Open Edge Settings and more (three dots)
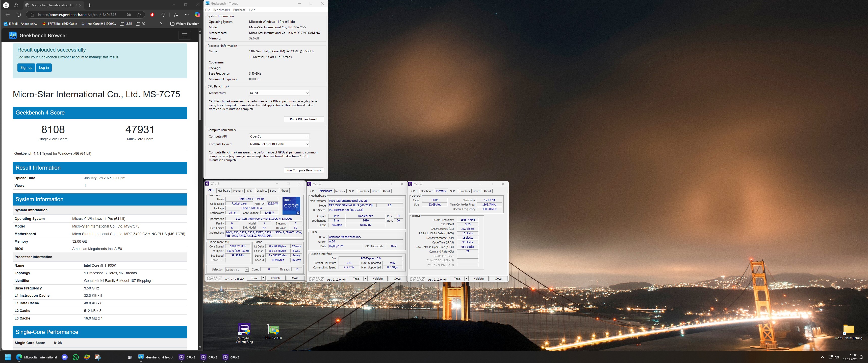 (187, 14)
